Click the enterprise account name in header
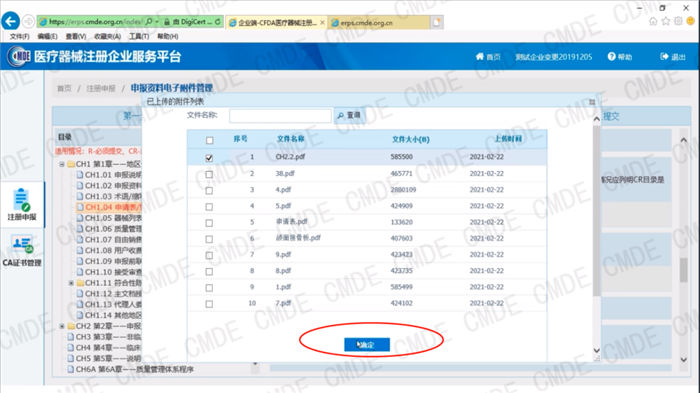Viewport: 700px width, 393px height. click(x=554, y=57)
